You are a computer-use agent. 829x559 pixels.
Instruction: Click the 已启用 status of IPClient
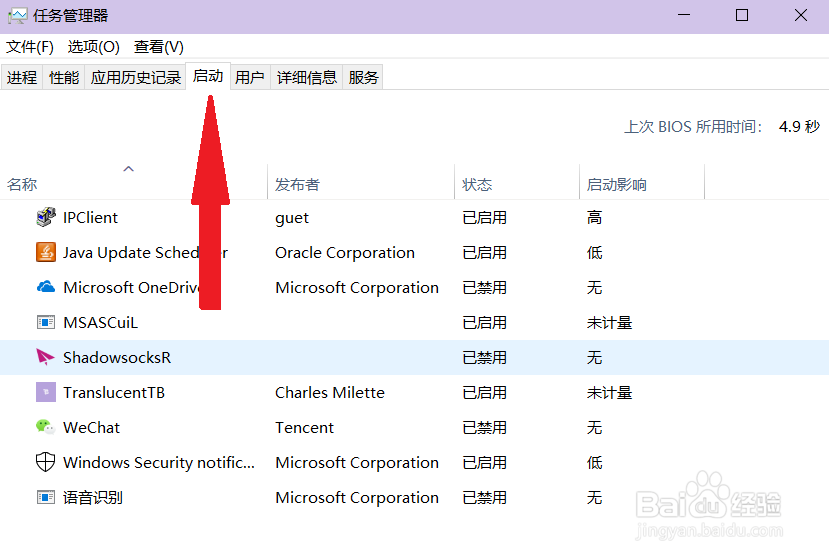tap(484, 217)
